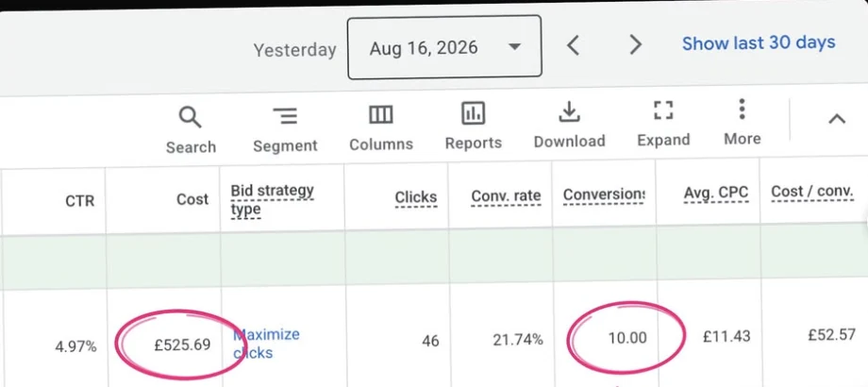Select the 4.97% CTR value

click(75, 347)
